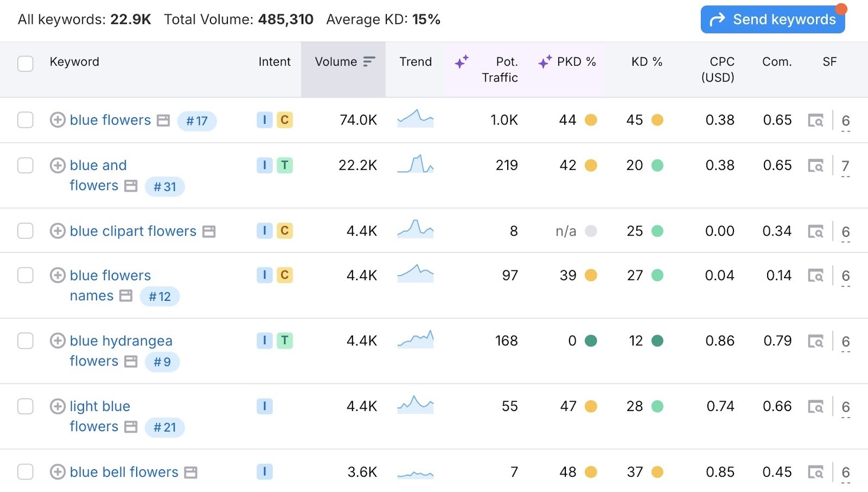Click the plus icon beside "blue hydrangea flowers"
This screenshot has width=868, height=492.
(x=58, y=340)
